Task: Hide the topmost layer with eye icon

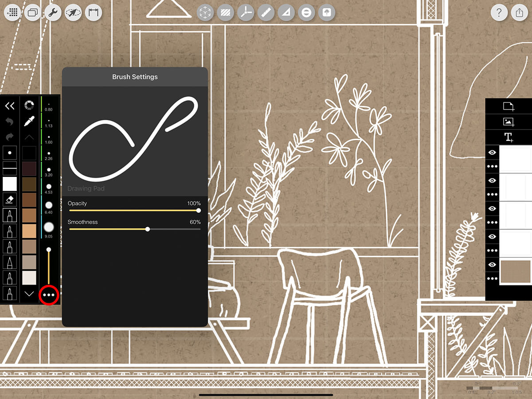Action: click(x=492, y=153)
